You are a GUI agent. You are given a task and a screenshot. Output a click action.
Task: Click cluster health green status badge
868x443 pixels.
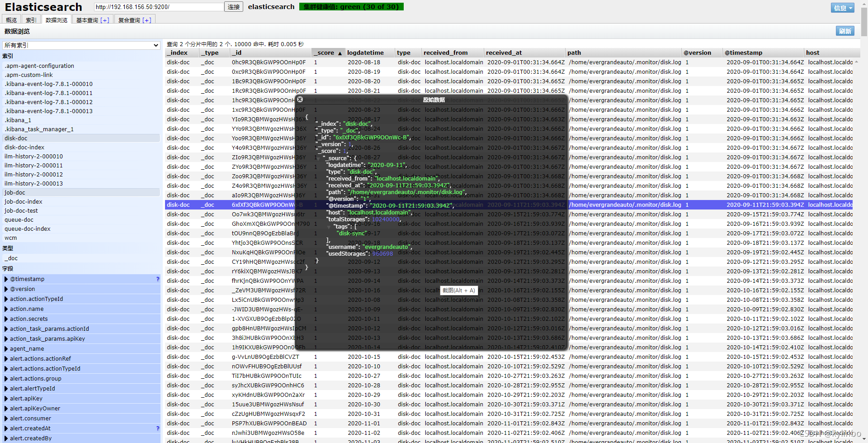tap(351, 7)
